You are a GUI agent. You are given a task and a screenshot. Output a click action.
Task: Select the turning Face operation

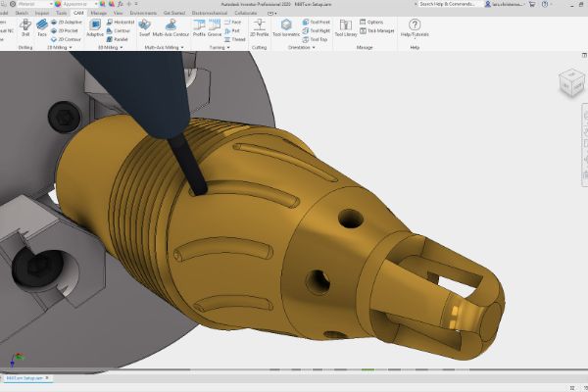coord(233,23)
